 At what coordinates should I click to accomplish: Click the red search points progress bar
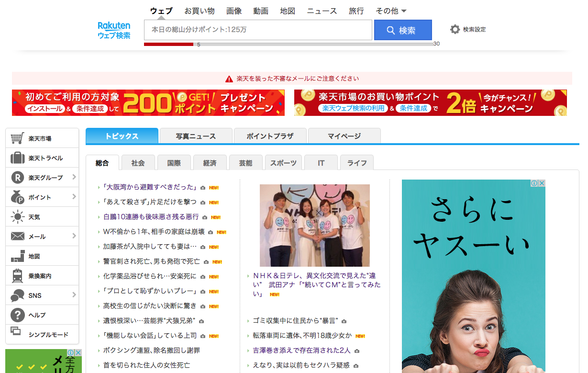[x=168, y=44]
